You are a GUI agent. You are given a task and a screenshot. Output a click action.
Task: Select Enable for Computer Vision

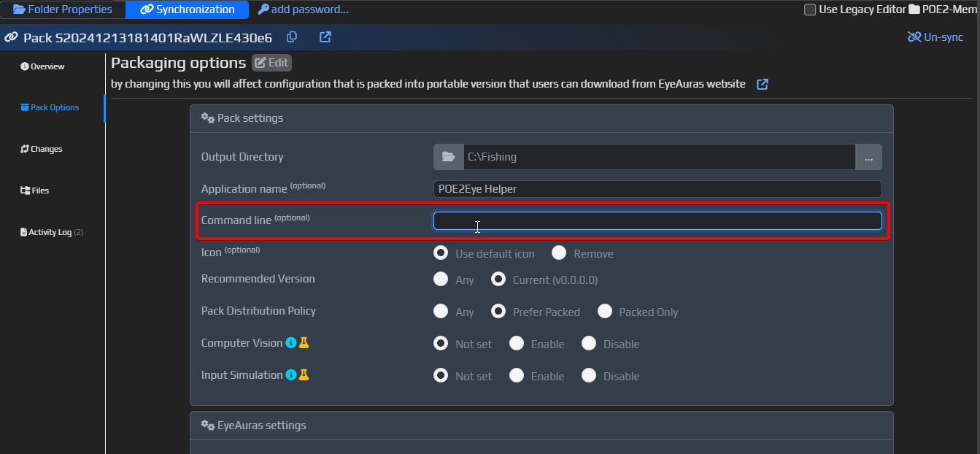tap(517, 344)
